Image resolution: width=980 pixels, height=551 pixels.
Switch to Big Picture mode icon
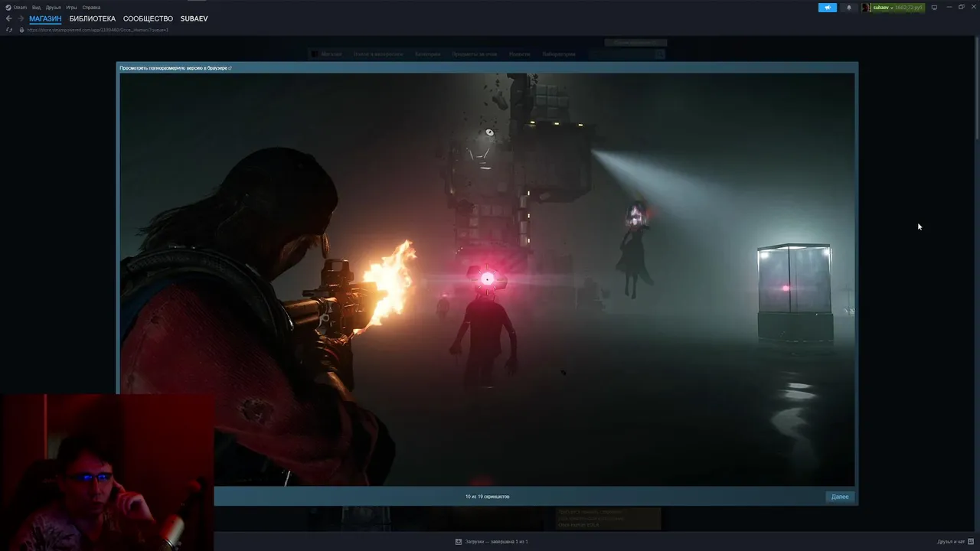pyautogui.click(x=934, y=8)
